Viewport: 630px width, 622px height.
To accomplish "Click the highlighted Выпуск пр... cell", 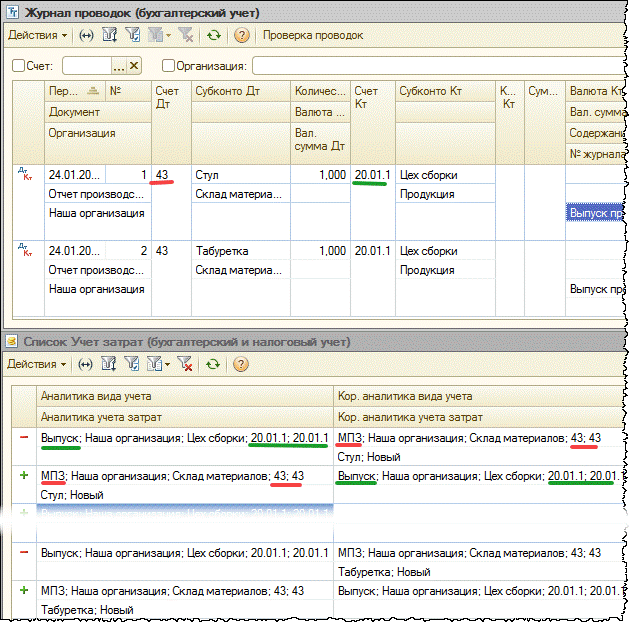I will [x=595, y=213].
